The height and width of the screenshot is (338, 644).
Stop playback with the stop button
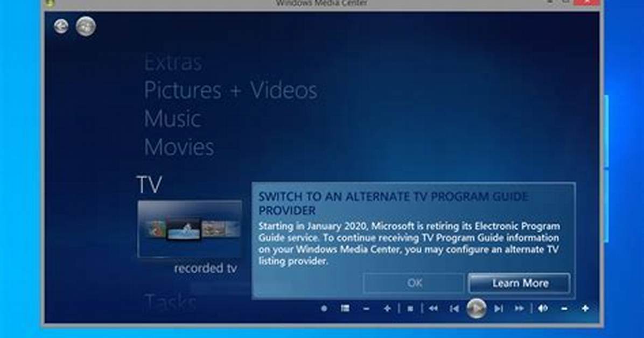[x=410, y=308]
